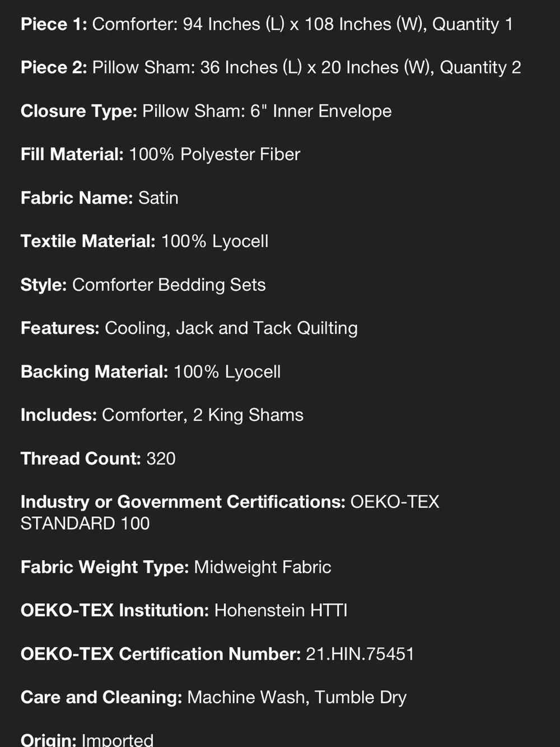This screenshot has height=747, width=560.
Task: Select the Care and Cleaning label
Action: [101, 697]
